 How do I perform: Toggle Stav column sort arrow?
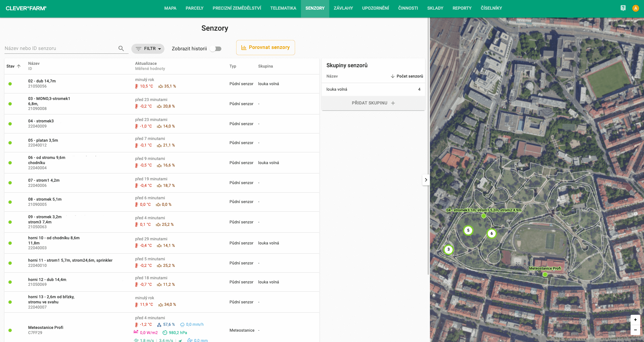pyautogui.click(x=19, y=66)
